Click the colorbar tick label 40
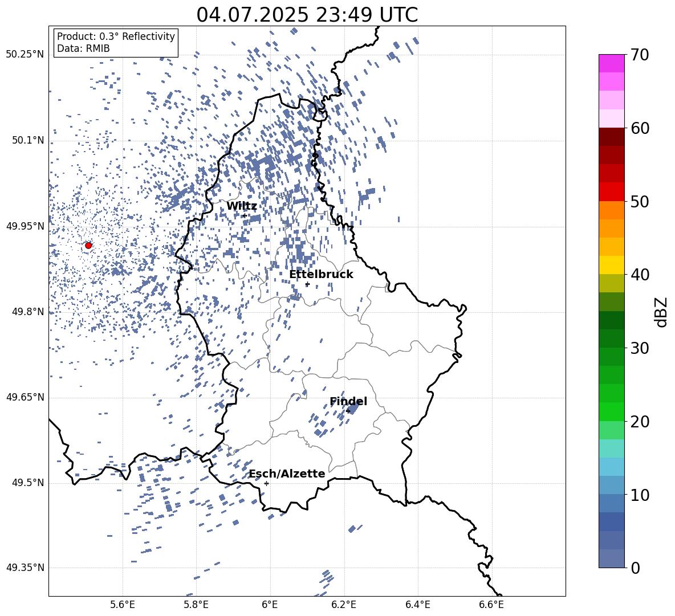 click(x=640, y=275)
